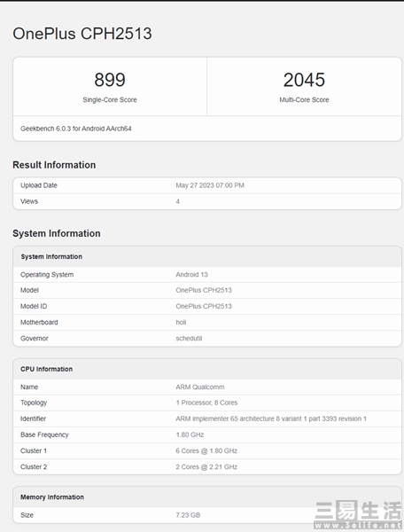Select the schedutil governor value
Screen dimensions: 404x532
point(189,339)
